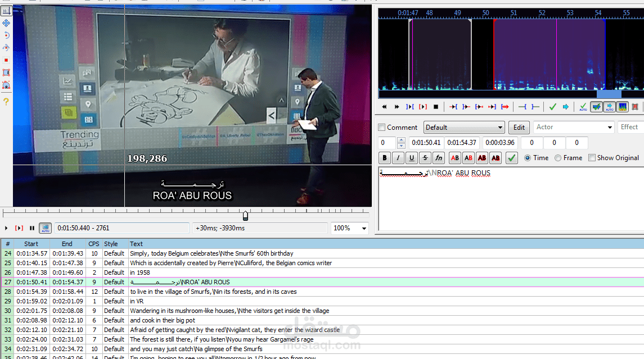Click the bold formatting button
The width and height of the screenshot is (644, 359).
[x=385, y=158]
